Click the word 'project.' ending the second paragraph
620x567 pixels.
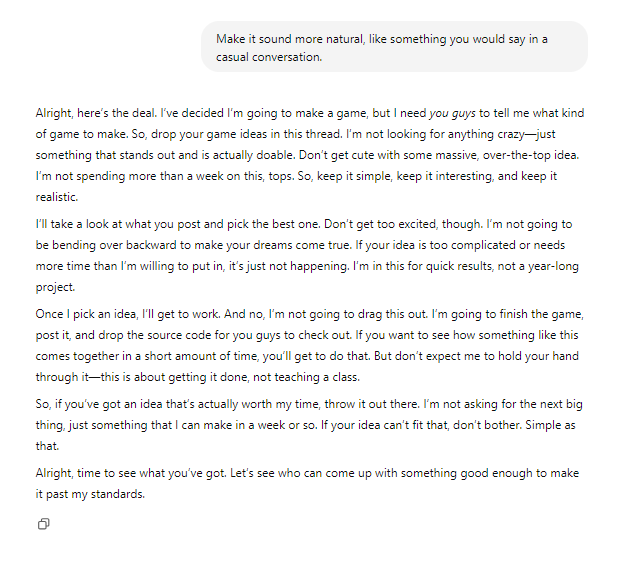point(55,287)
